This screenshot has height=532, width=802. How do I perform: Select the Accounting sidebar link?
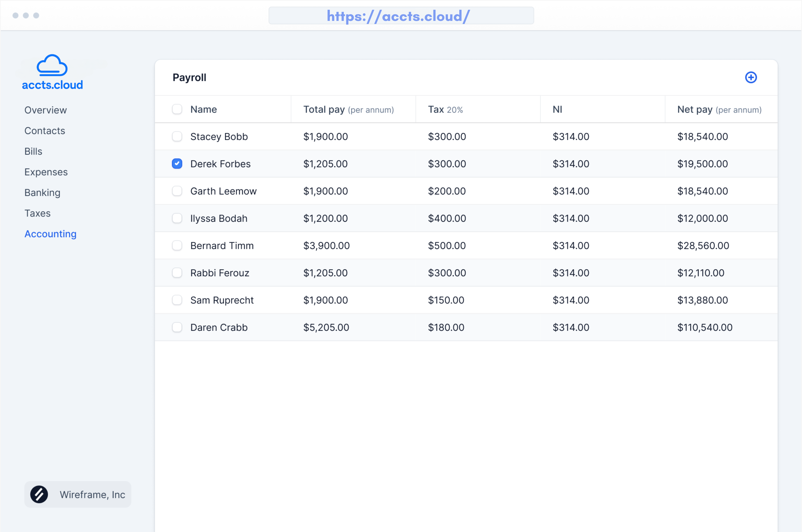pos(50,234)
